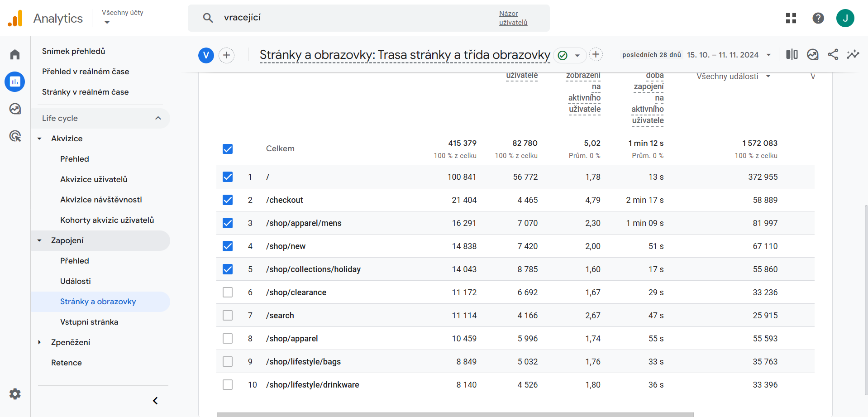Select the Reports icon in left rail
Screen dimensions: 868x417
[x=15, y=81]
